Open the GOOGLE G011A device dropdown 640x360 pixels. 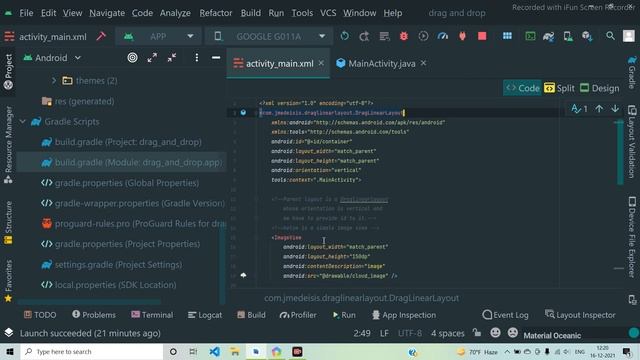[269, 36]
